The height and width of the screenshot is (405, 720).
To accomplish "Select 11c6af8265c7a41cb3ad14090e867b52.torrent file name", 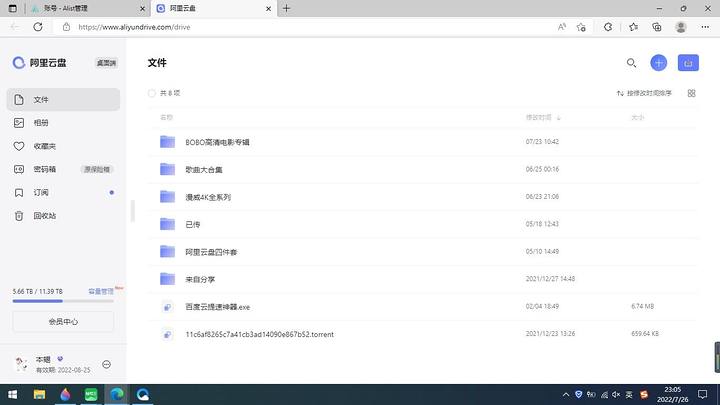I will click(x=259, y=334).
